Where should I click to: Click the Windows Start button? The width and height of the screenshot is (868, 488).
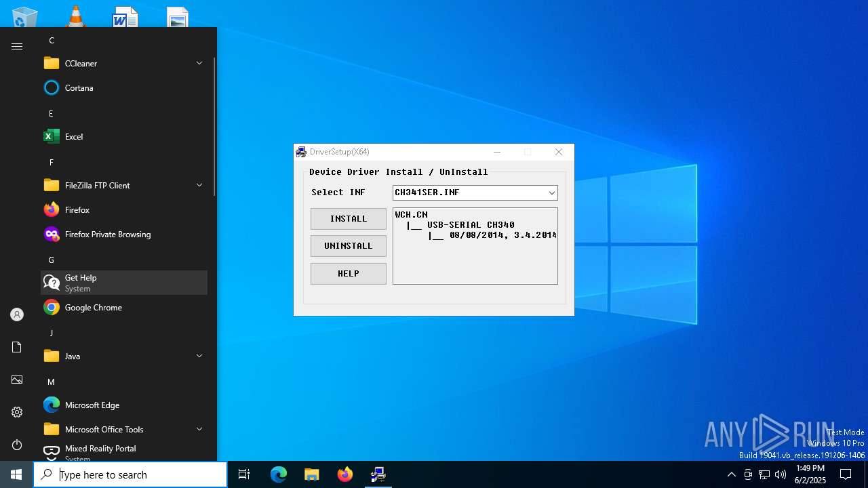pyautogui.click(x=16, y=474)
